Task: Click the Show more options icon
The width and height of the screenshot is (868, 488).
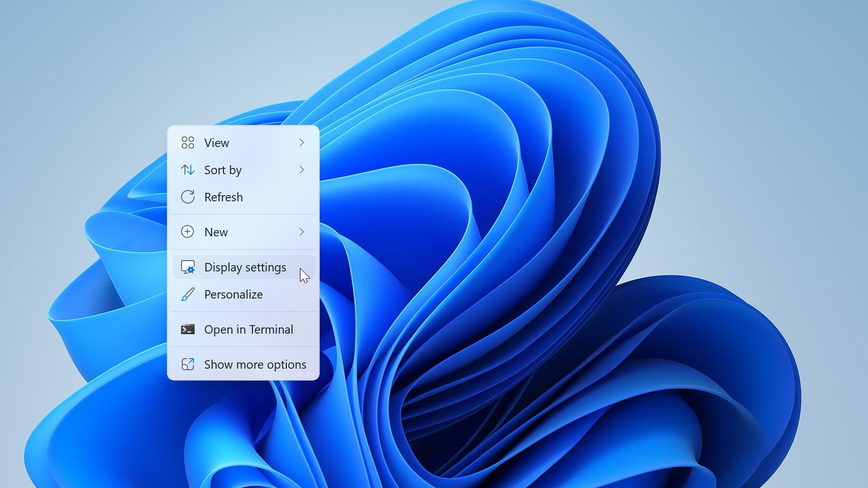Action: [188, 364]
